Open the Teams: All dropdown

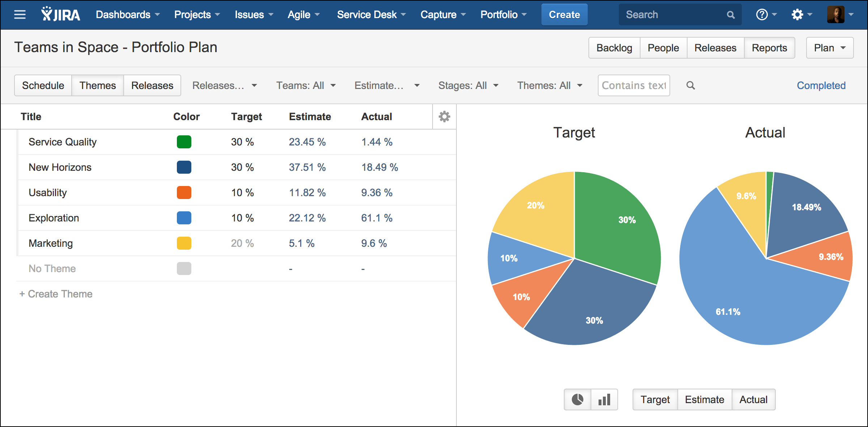pyautogui.click(x=306, y=85)
